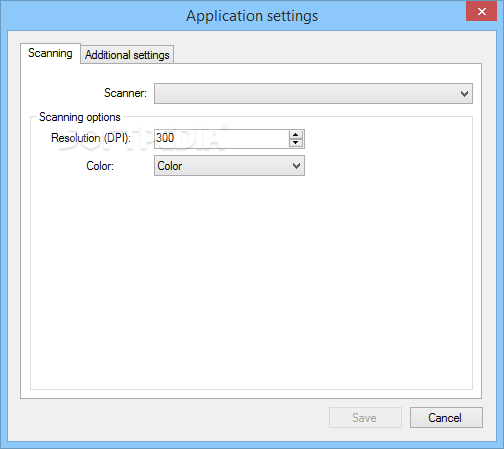Screen dimensions: 504x449
Task: Open the Additional settings tab
Action: coord(127,55)
